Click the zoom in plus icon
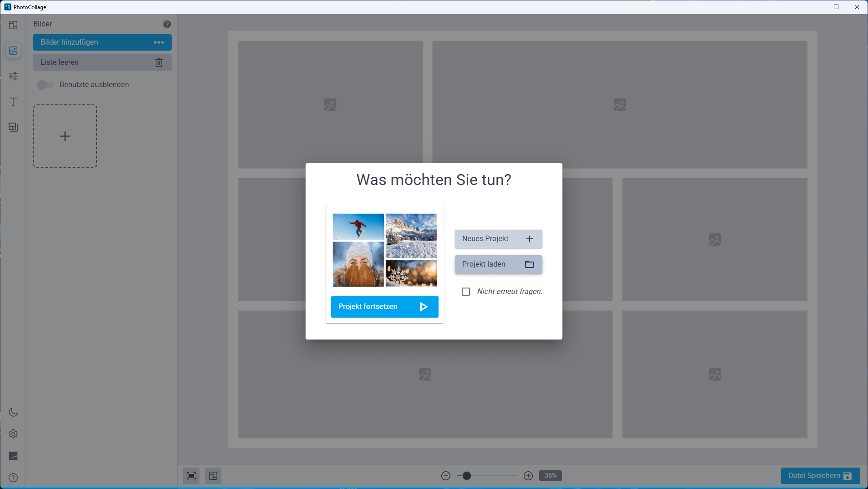 click(x=528, y=476)
